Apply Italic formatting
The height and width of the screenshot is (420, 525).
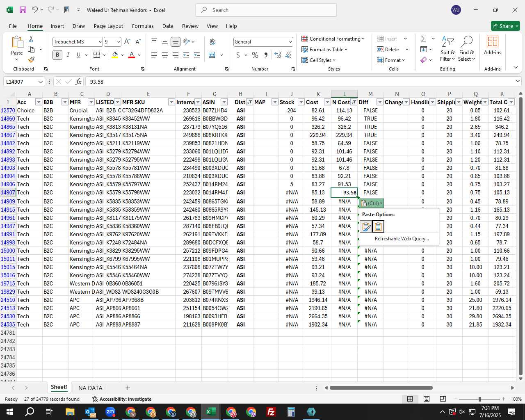pyautogui.click(x=68, y=55)
